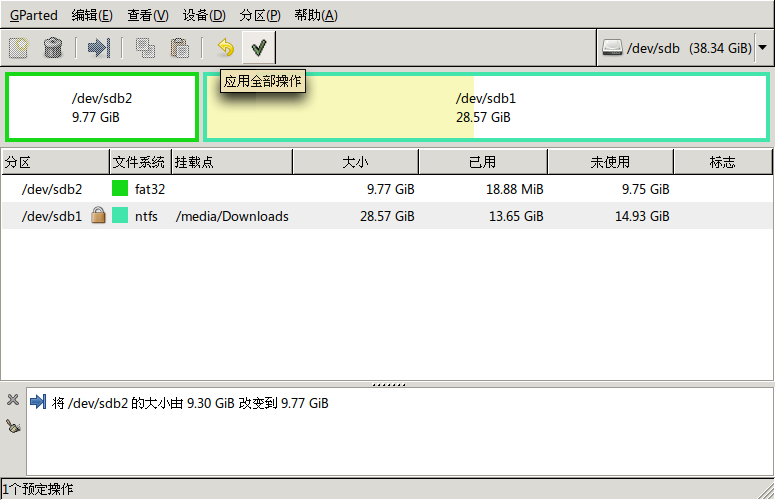Click the 大小 column header

[x=355, y=162]
